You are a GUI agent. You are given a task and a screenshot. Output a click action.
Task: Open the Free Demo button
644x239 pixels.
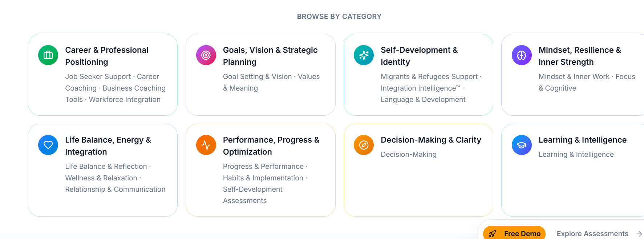point(514,233)
